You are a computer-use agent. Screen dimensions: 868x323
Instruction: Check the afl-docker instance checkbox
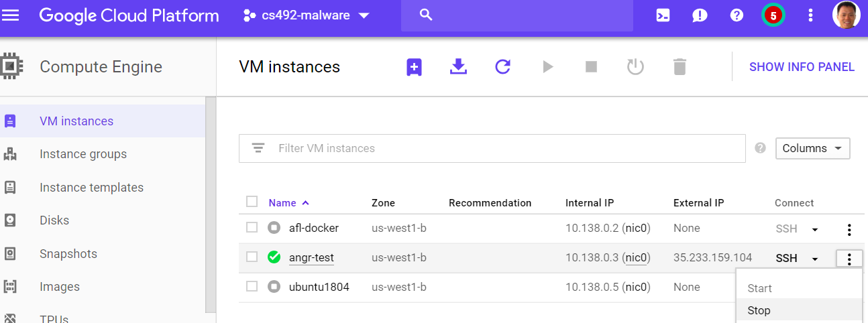pyautogui.click(x=252, y=228)
